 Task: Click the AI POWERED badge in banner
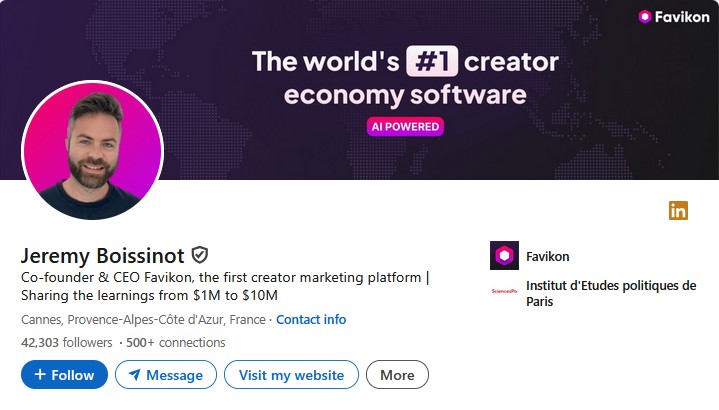pyautogui.click(x=405, y=127)
